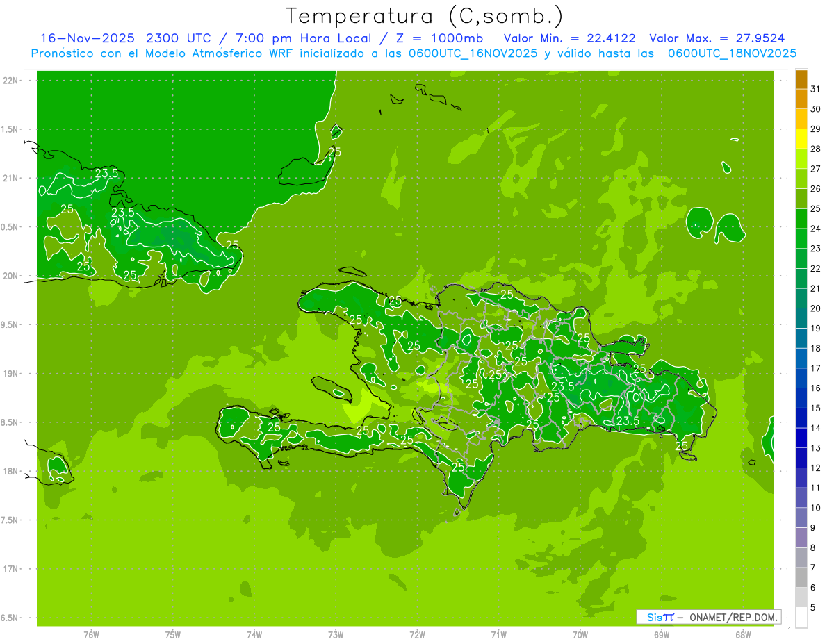The image size is (834, 644).
Task: Click the "19N" latitude label
Action: (10, 374)
